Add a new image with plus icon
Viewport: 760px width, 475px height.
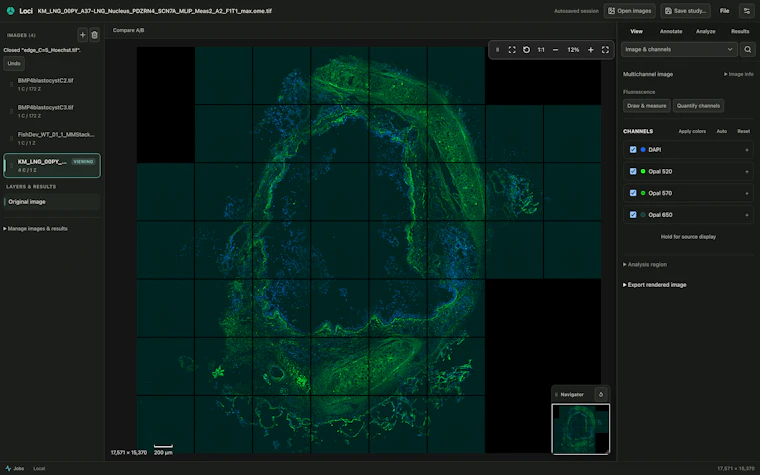(x=82, y=34)
